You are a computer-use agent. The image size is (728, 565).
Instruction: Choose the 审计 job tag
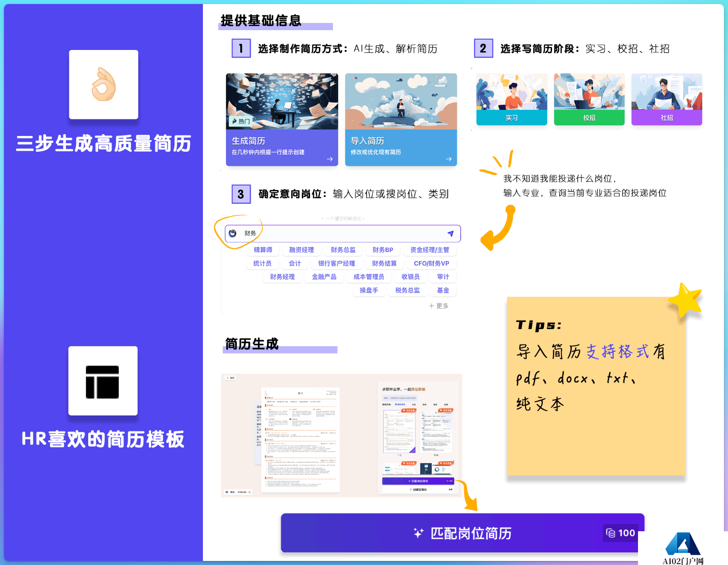tap(443, 277)
